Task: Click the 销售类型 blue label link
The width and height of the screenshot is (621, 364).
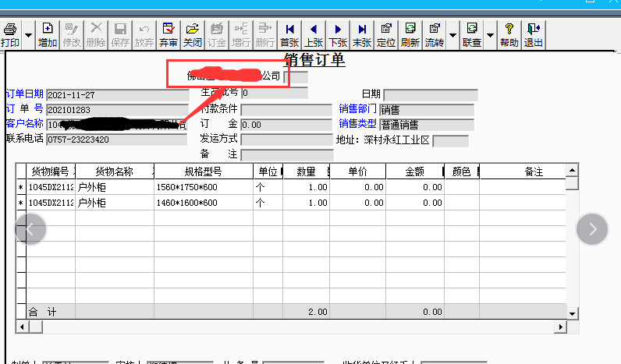Action: [357, 123]
